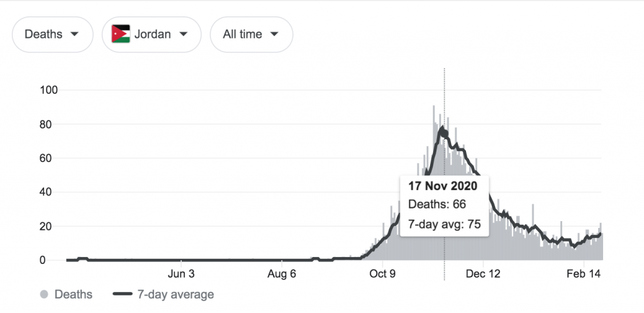Open the Jordan country selector
This screenshot has height=313, width=644.
[152, 35]
